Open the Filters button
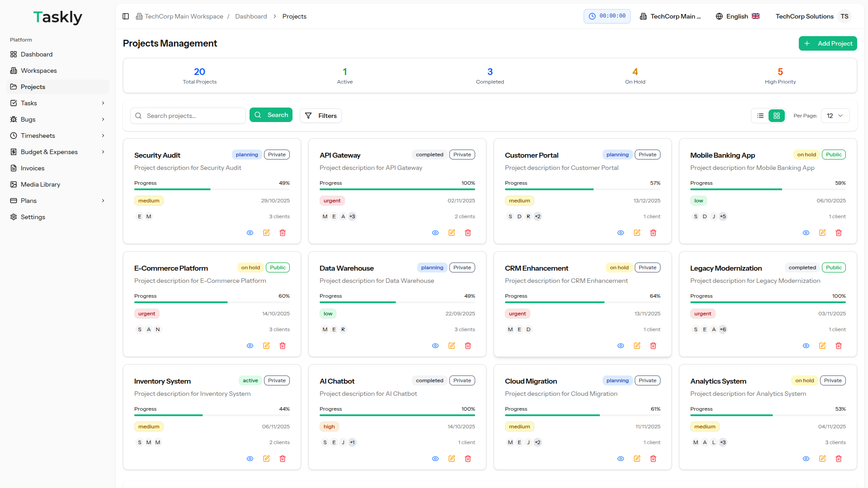The width and height of the screenshot is (868, 488). [321, 116]
